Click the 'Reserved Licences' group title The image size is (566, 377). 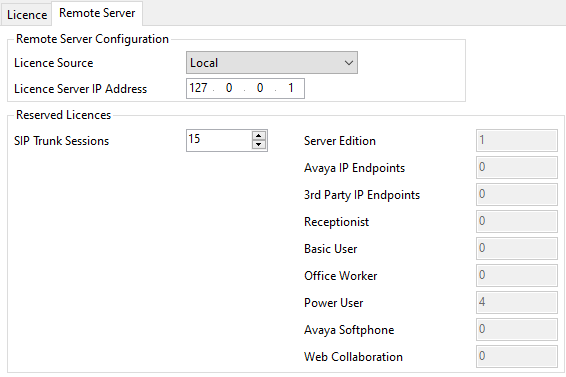(64, 115)
